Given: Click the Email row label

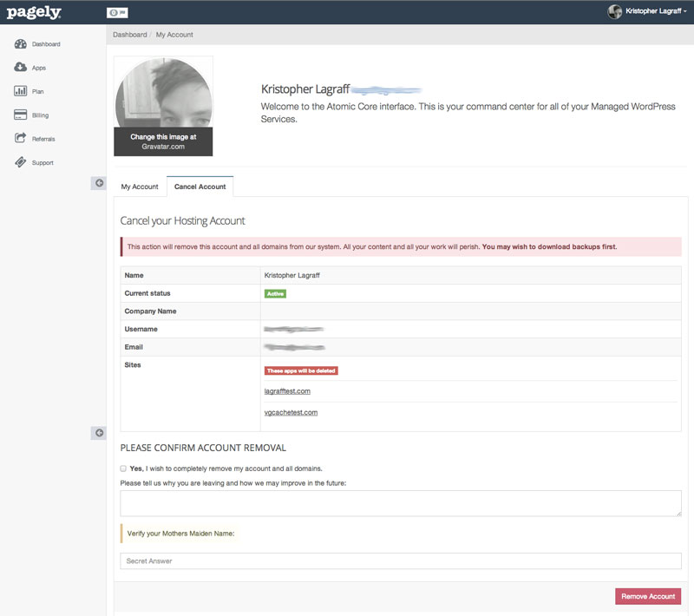Looking at the screenshot, I should (134, 347).
